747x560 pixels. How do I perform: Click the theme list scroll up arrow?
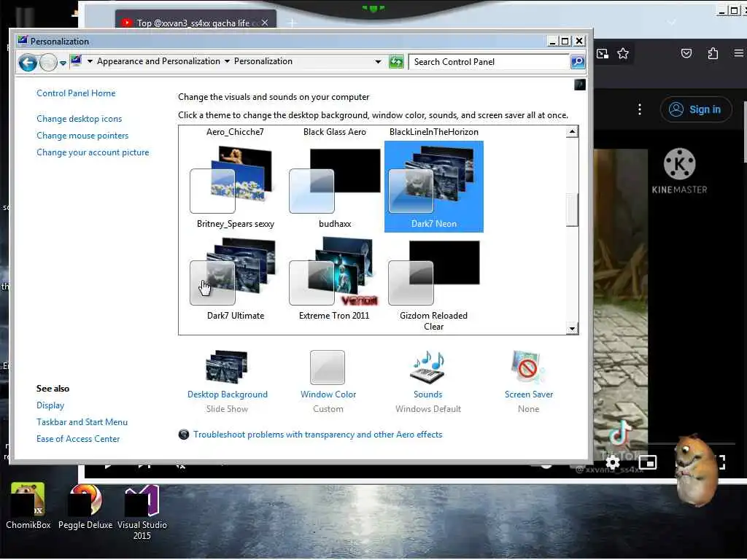(x=572, y=131)
